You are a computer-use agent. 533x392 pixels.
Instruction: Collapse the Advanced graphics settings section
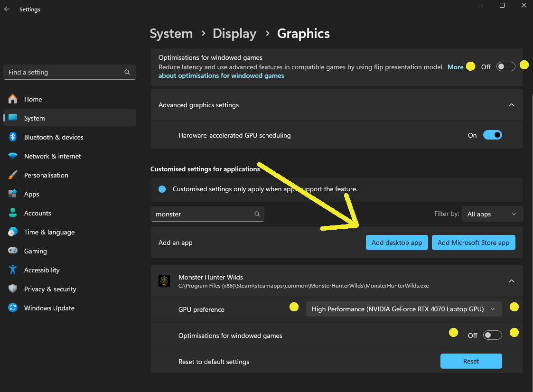click(x=511, y=105)
